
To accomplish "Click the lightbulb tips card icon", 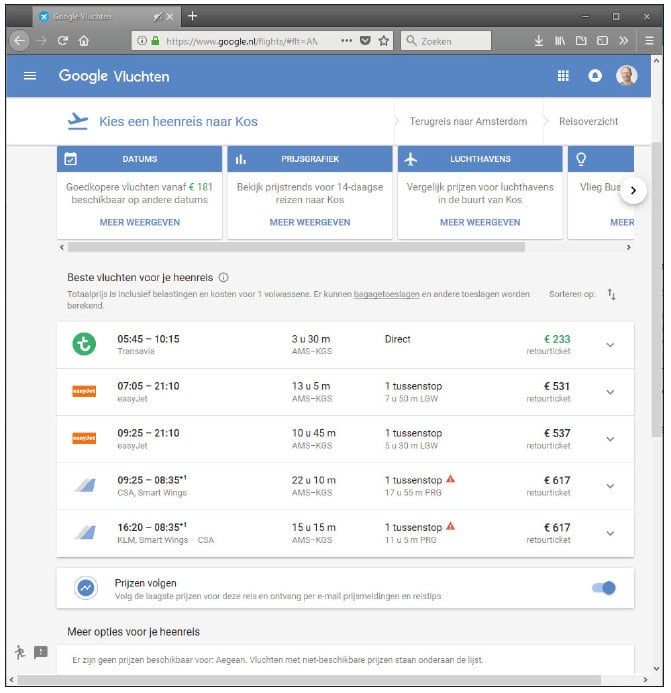I will point(581,159).
